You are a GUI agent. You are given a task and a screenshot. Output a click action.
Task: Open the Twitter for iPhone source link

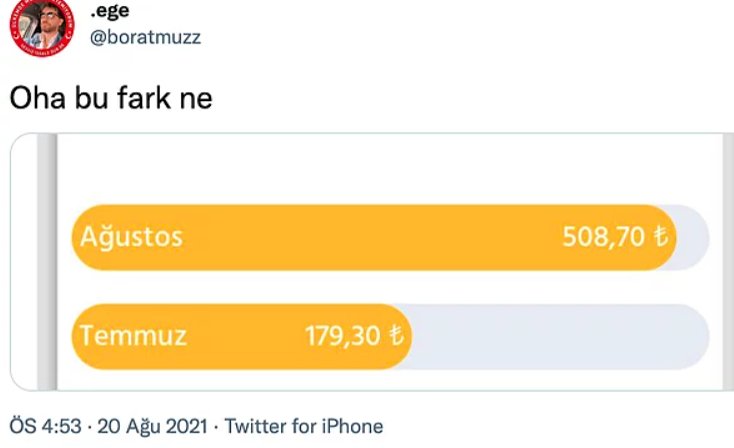pyautogui.click(x=304, y=426)
